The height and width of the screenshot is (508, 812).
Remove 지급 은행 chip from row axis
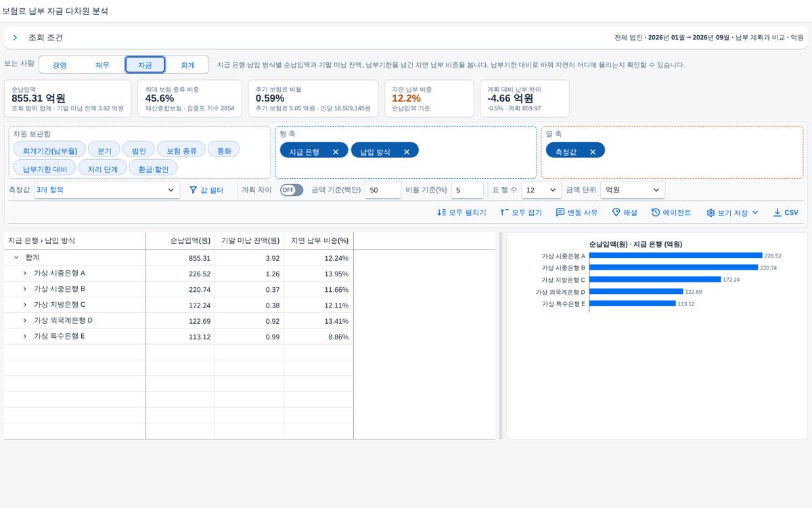[336, 152]
